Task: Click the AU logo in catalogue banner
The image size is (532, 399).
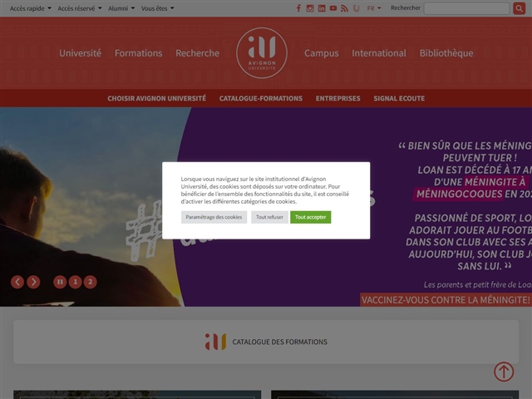Action: pos(215,342)
